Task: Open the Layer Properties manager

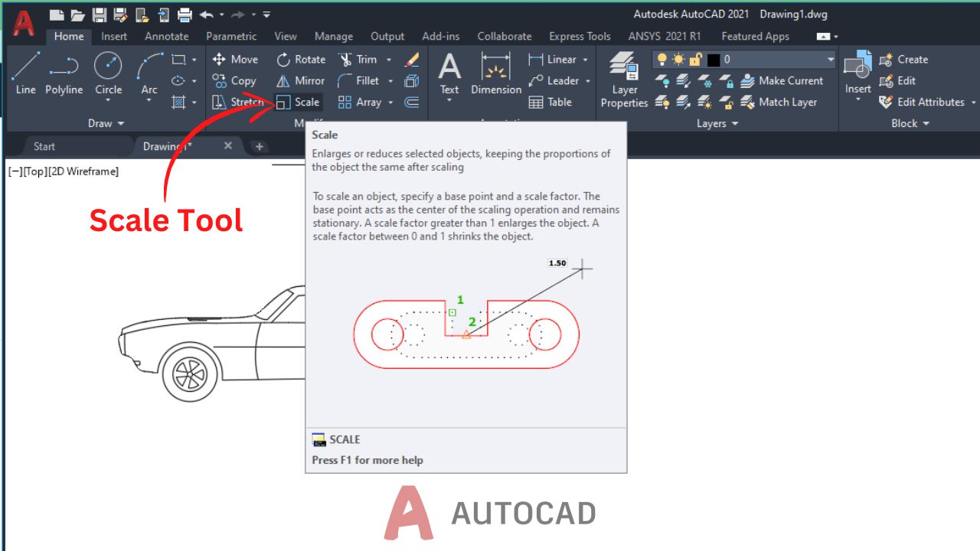Action: click(625, 80)
